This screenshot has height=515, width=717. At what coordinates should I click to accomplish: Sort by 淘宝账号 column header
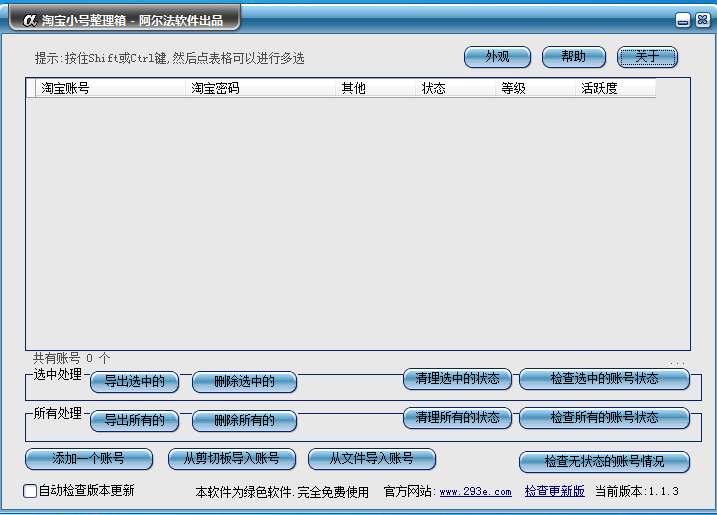tap(110, 88)
